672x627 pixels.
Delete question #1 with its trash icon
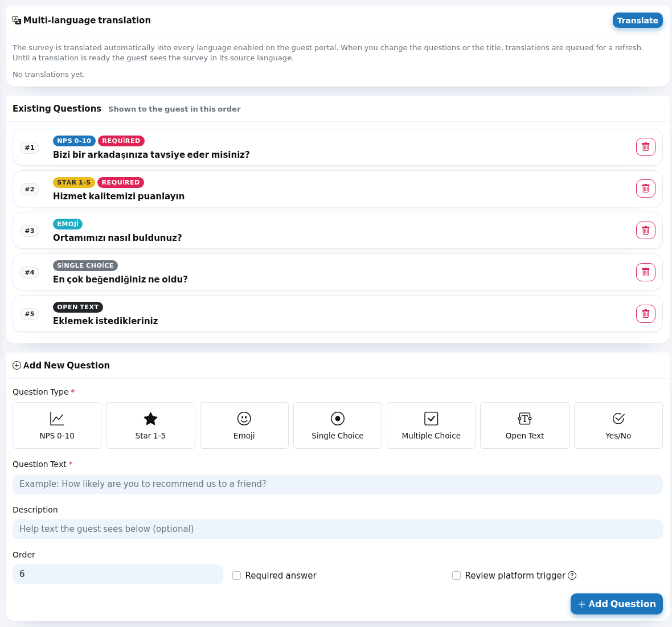click(645, 147)
